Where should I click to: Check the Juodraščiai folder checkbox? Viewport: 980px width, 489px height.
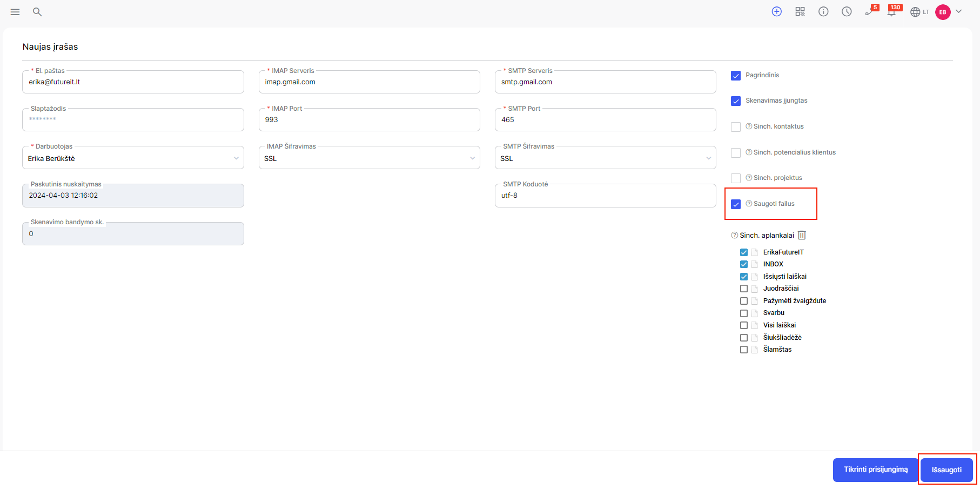click(744, 289)
